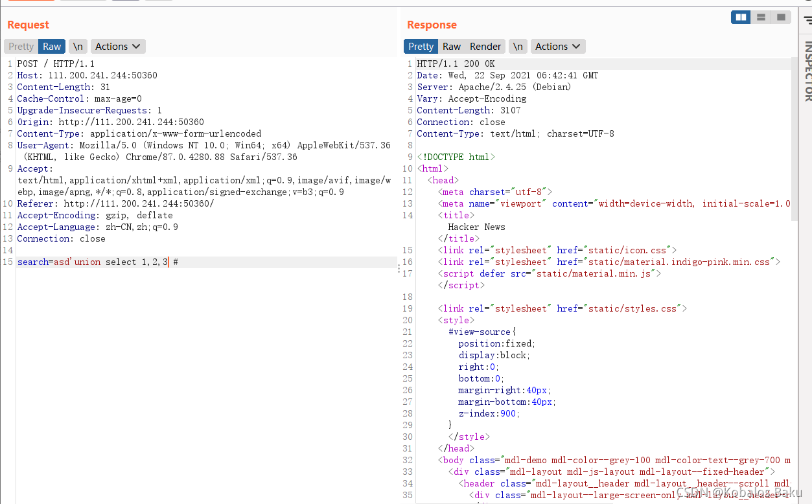Switch to top-bottom stacked layout icon
This screenshot has width=812, height=504.
(x=761, y=17)
